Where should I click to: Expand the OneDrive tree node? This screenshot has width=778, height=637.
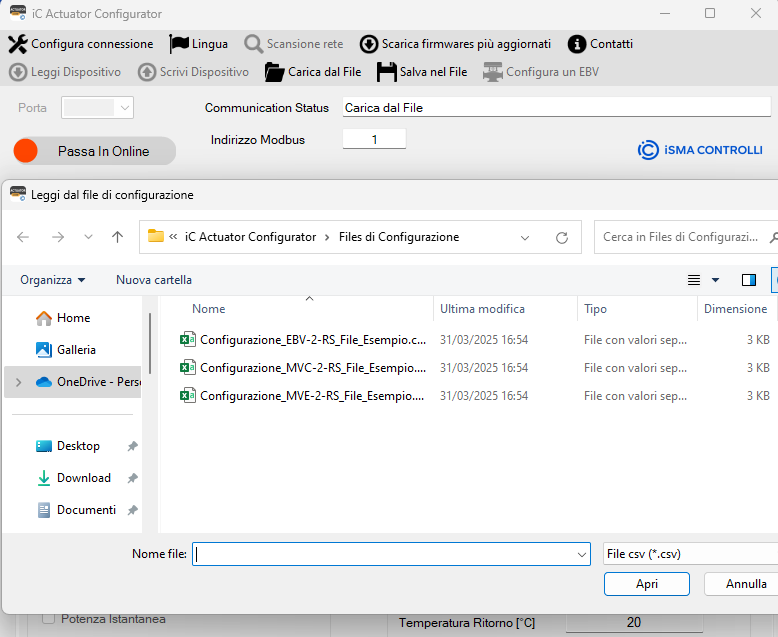tap(19, 382)
